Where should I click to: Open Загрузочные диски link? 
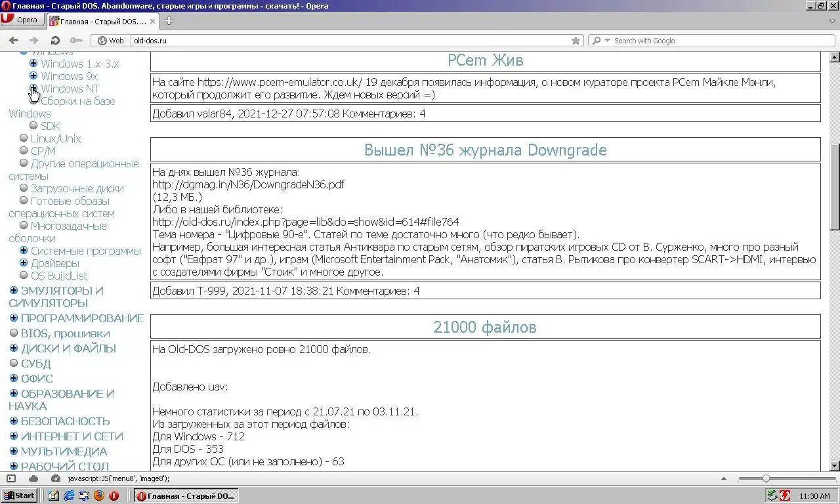click(x=77, y=188)
